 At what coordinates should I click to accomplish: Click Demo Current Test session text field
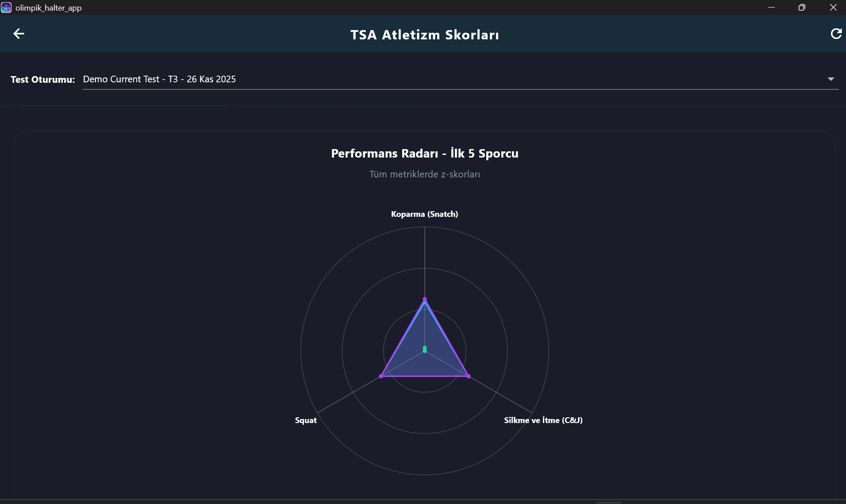point(159,79)
